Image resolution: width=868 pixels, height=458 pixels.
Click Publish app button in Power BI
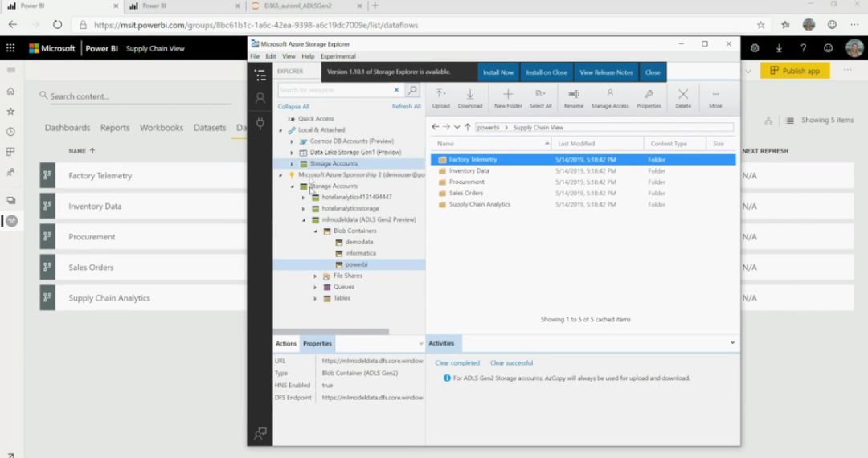click(794, 71)
